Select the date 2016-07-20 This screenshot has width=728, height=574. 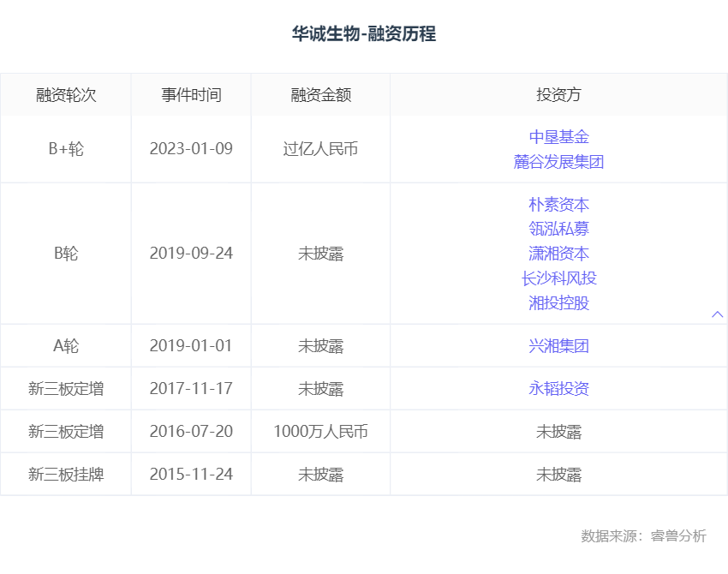[x=191, y=432]
